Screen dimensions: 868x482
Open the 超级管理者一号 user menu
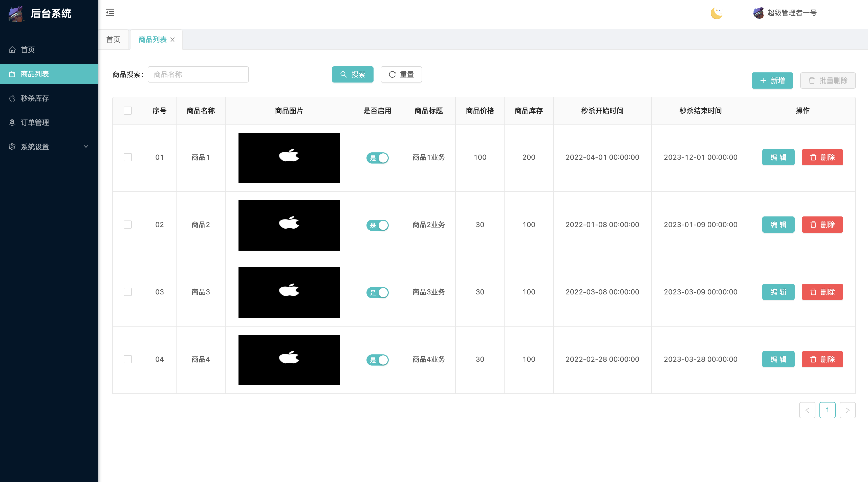click(x=785, y=13)
